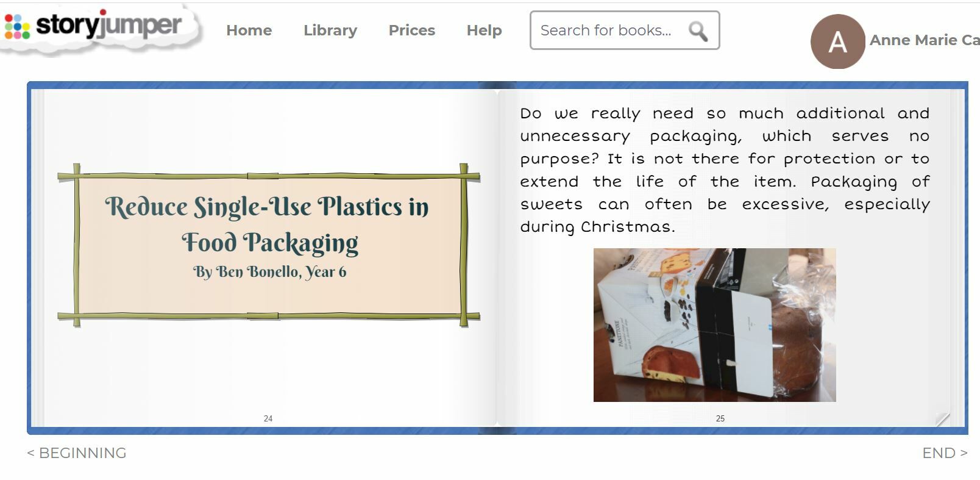Click the right page paragraph text
Image resolution: width=980 pixels, height=480 pixels.
click(725, 170)
